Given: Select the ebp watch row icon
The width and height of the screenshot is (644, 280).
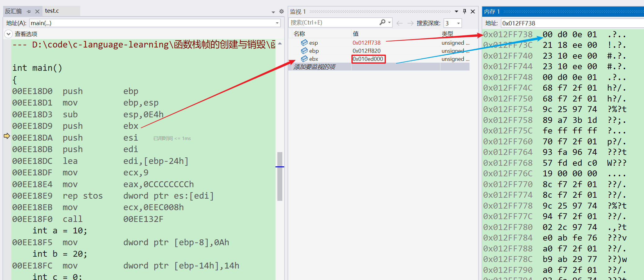Looking at the screenshot, I should click(x=304, y=51).
